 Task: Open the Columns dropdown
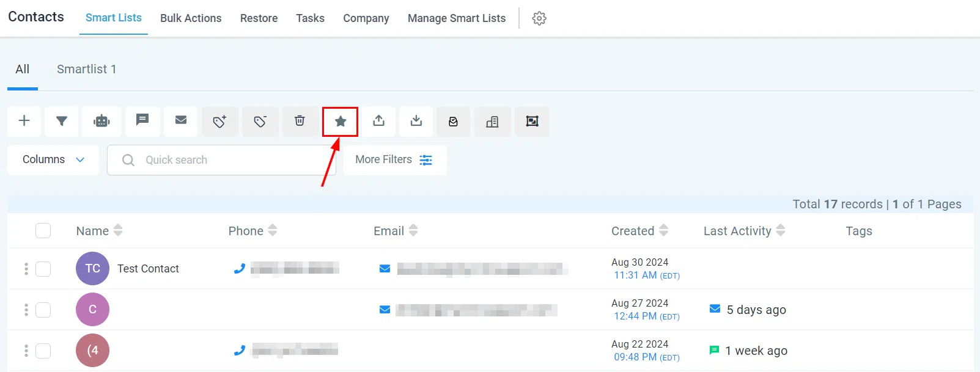click(53, 160)
